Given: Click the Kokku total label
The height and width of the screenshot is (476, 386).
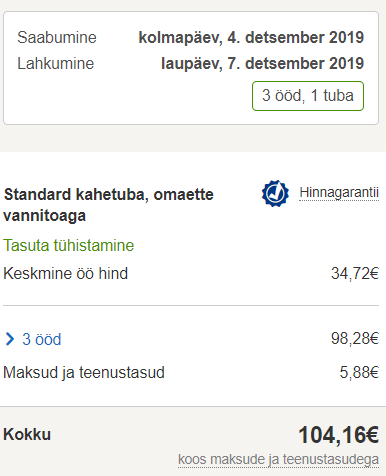Looking at the screenshot, I should click(x=27, y=434).
